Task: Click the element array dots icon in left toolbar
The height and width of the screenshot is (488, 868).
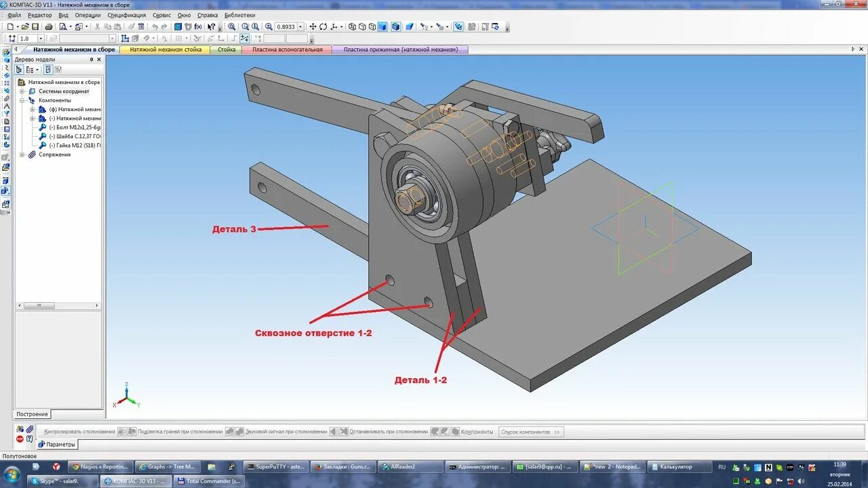Action: tap(7, 83)
